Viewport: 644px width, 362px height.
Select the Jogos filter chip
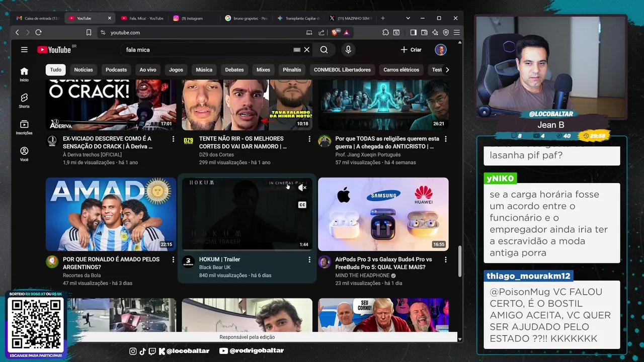click(176, 70)
